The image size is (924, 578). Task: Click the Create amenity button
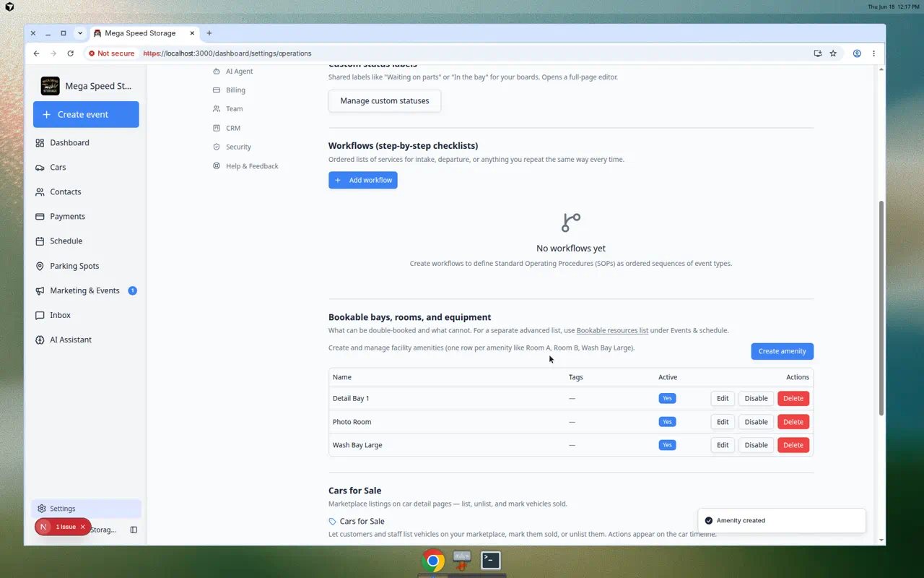point(782,351)
